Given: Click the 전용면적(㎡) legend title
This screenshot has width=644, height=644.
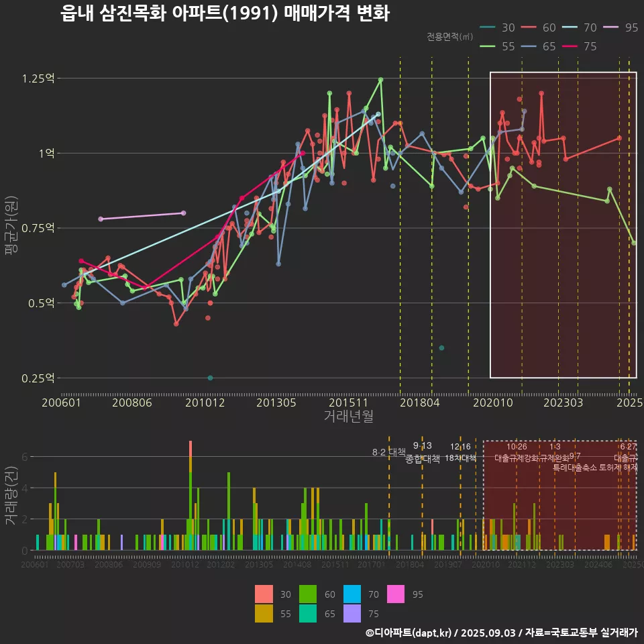Looking at the screenshot, I should pyautogui.click(x=449, y=37).
